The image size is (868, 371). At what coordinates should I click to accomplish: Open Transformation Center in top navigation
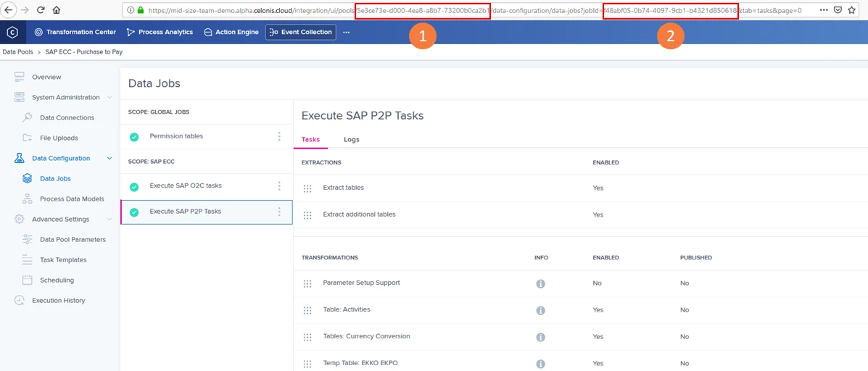coord(75,32)
